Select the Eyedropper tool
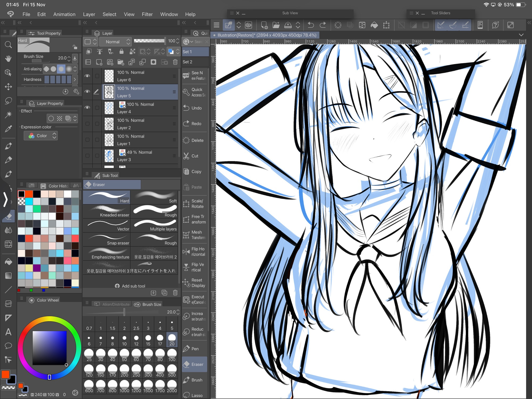This screenshot has width=532, height=399. 8,129
